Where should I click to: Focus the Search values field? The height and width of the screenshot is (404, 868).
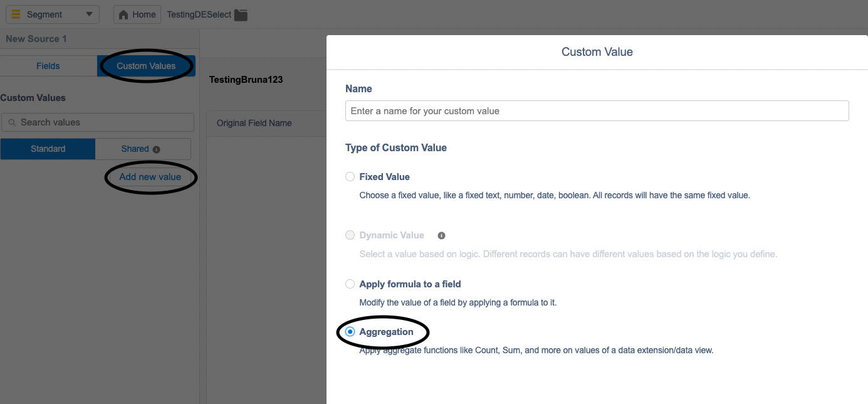point(98,122)
